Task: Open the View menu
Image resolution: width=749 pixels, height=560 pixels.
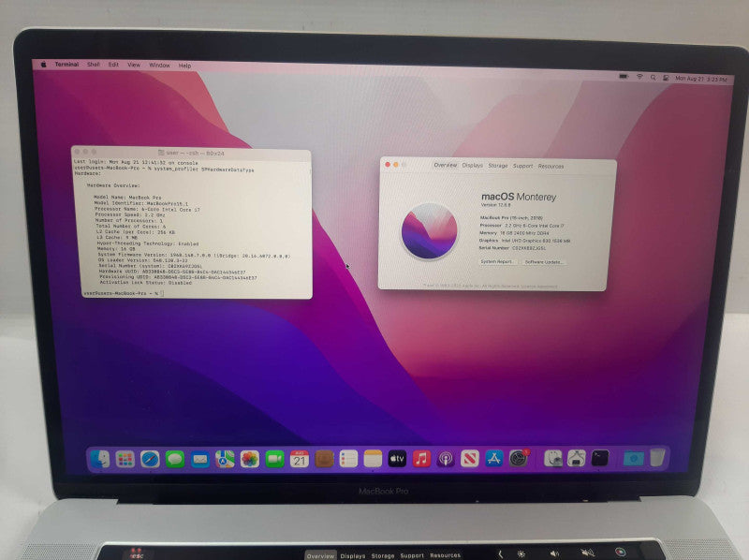Action: pyautogui.click(x=134, y=65)
